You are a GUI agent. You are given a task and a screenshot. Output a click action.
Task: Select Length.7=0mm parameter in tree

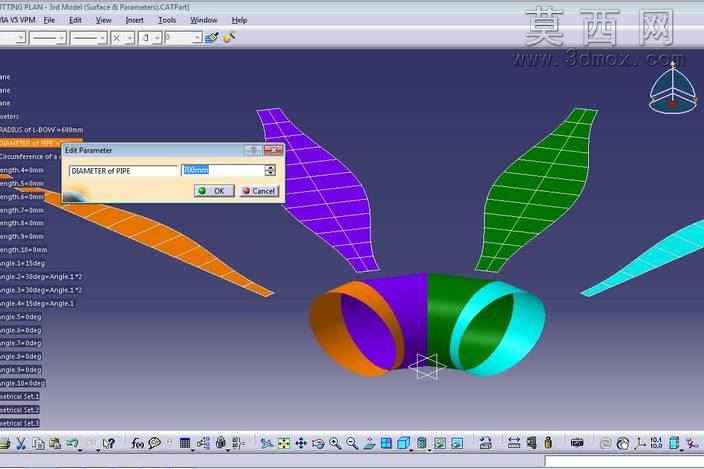click(x=22, y=210)
